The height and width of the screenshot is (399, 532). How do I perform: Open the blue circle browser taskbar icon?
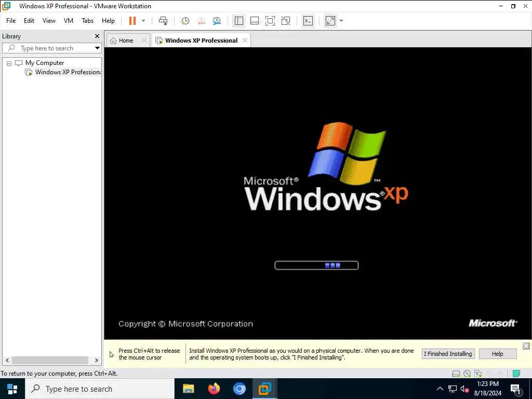(x=239, y=389)
